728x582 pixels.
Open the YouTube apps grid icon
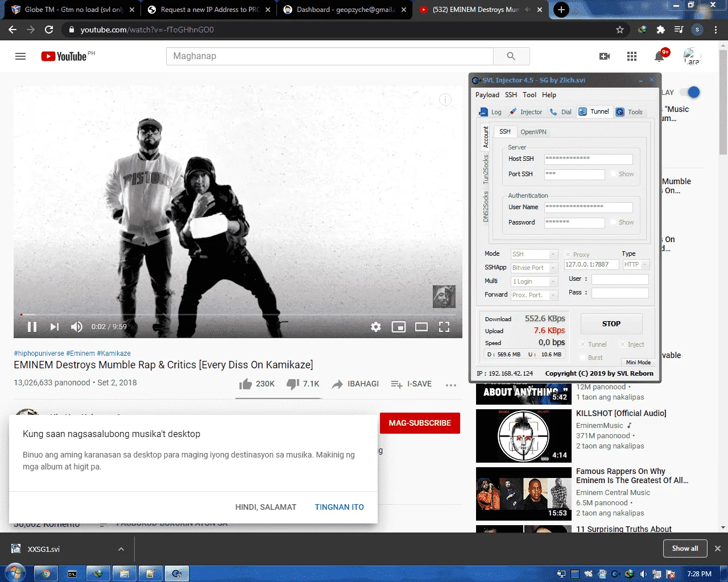[632, 56]
